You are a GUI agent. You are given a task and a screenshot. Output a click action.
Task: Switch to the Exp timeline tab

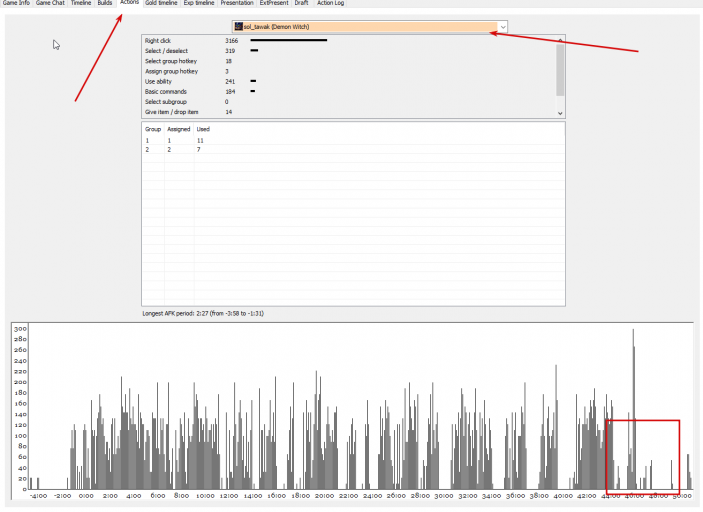pyautogui.click(x=199, y=3)
